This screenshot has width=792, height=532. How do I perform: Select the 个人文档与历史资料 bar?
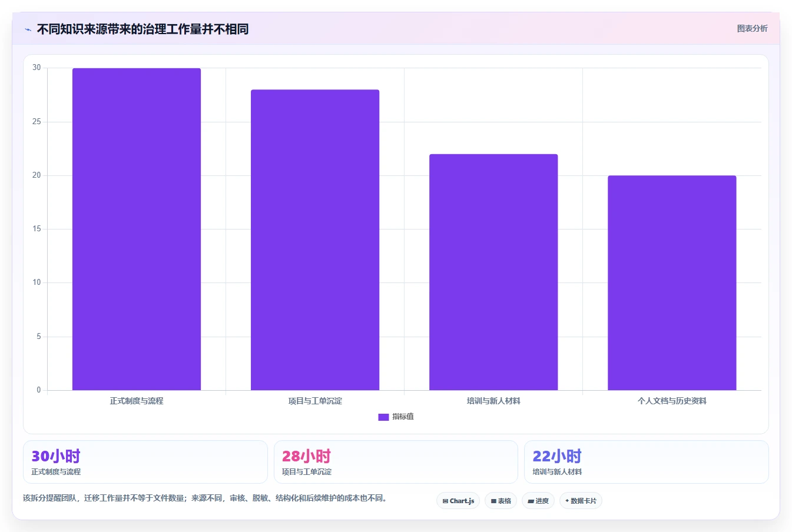672,282
